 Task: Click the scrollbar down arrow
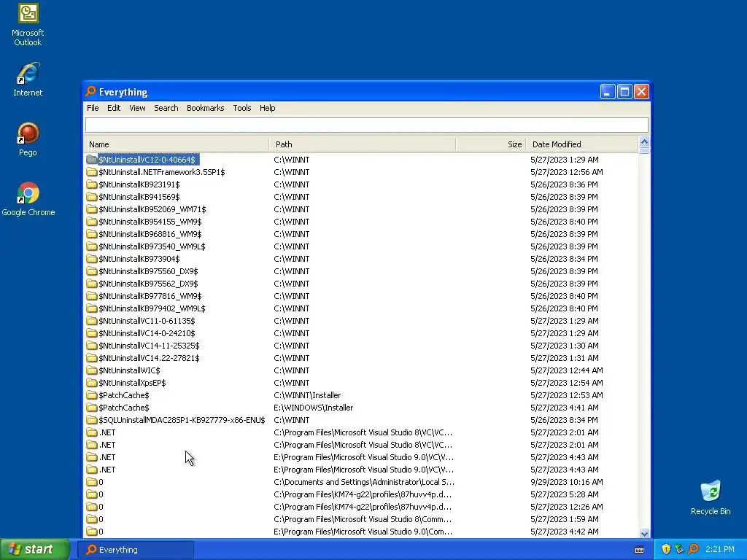(644, 533)
